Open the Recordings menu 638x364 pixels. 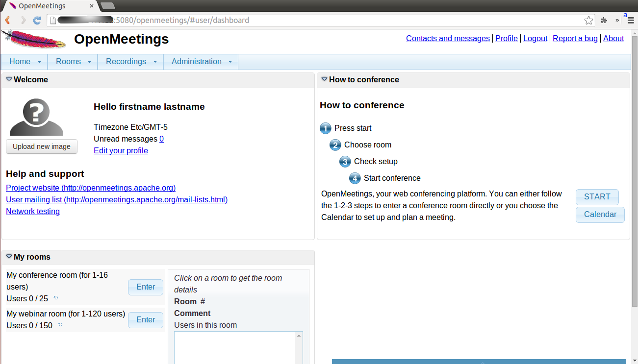130,62
